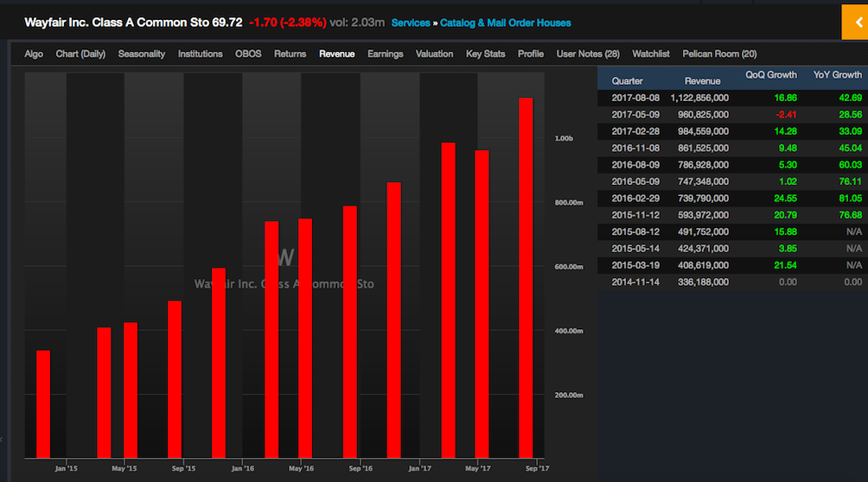Click the 2017-02-28 quarter date
This screenshot has height=482, width=868.
coord(635,131)
